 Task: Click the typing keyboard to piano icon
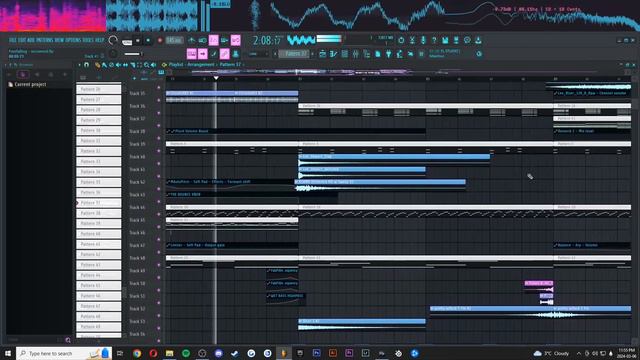coord(191,54)
